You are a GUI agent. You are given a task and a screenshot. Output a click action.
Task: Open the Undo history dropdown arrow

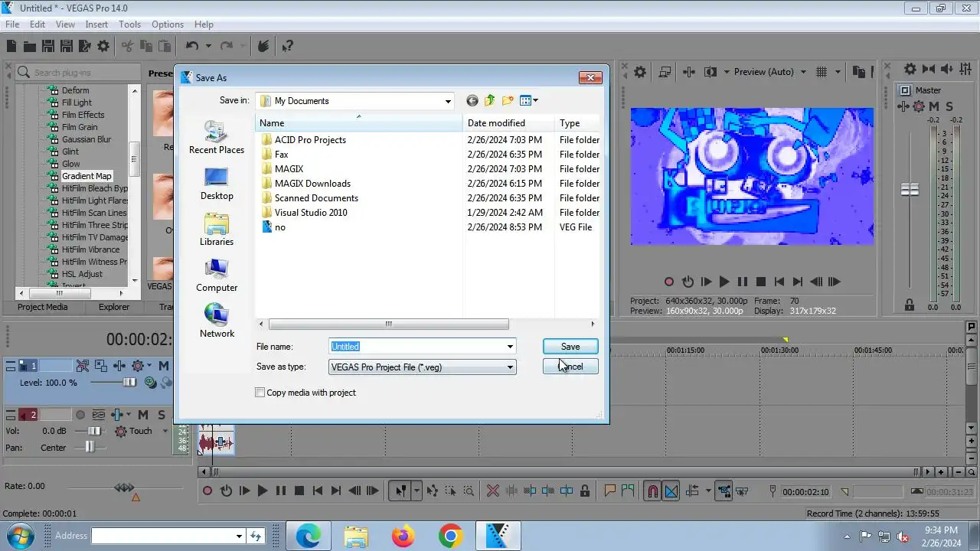coord(208,47)
